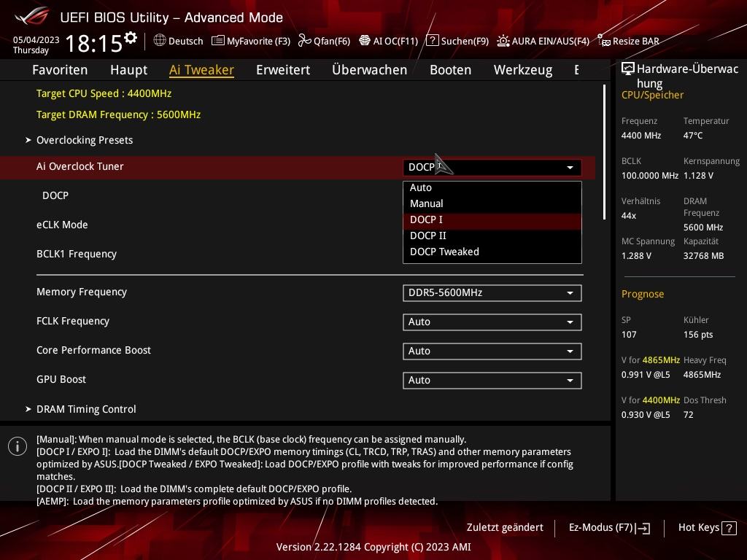Viewport: 747px width, 560px height.
Task: Open FCLK Frequency dropdown
Action: pos(492,322)
